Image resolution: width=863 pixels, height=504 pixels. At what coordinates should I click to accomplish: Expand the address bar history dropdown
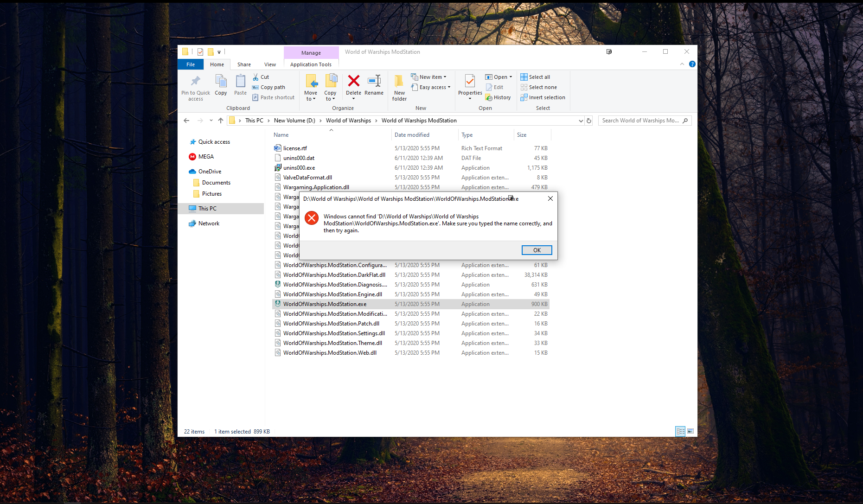coord(581,121)
